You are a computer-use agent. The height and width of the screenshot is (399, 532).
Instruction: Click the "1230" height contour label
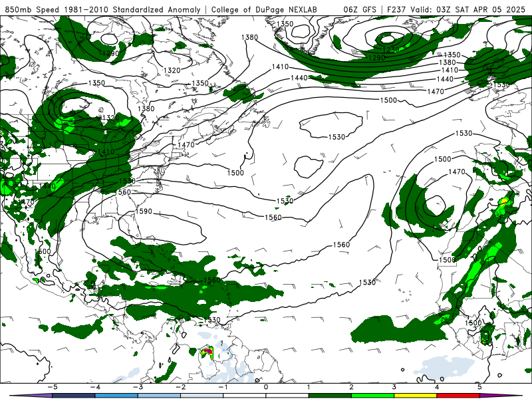point(390,50)
